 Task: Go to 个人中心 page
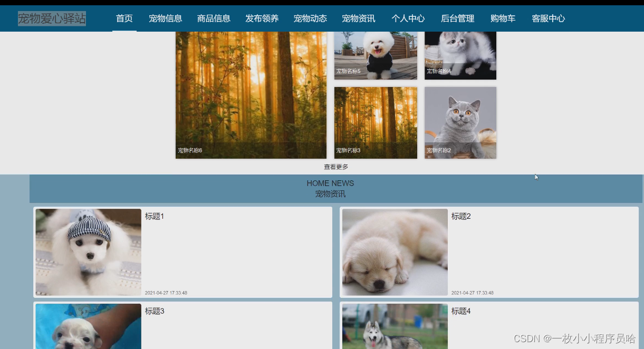408,18
